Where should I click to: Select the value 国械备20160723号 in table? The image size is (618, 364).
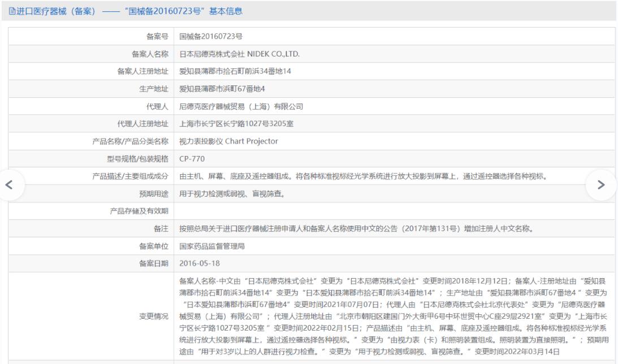point(211,36)
